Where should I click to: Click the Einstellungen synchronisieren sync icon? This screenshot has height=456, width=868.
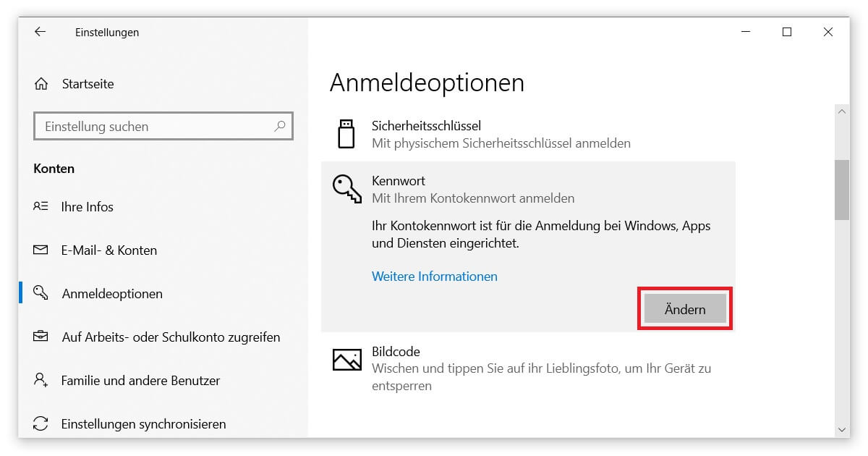click(x=41, y=423)
